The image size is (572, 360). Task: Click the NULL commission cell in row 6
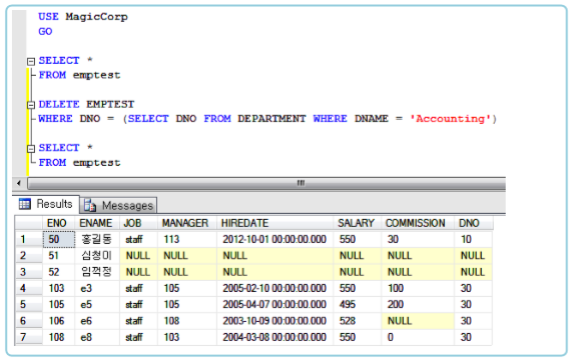coord(418,321)
